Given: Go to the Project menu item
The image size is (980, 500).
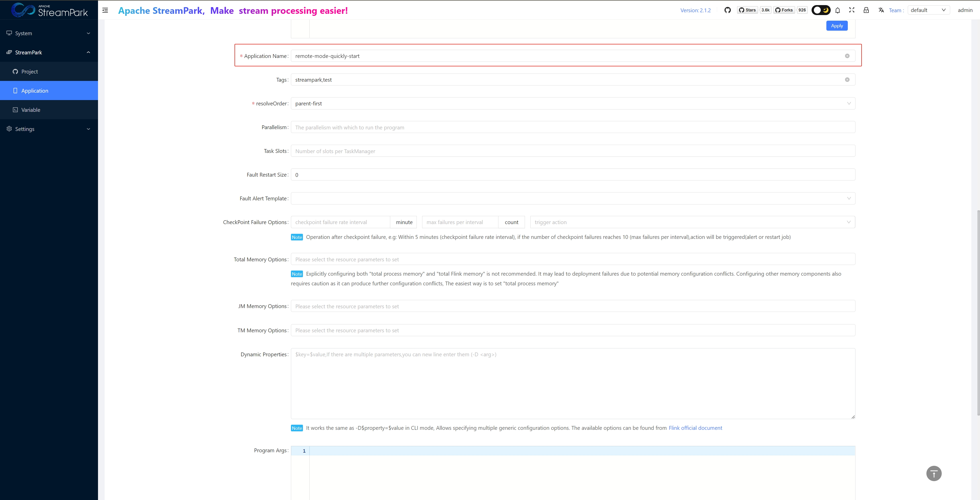Looking at the screenshot, I should coord(30,71).
